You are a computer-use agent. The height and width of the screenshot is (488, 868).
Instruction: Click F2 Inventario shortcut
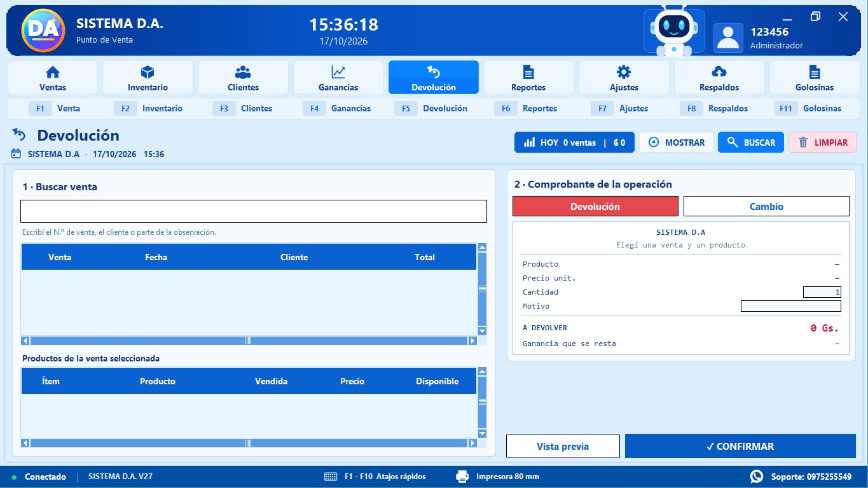149,109
